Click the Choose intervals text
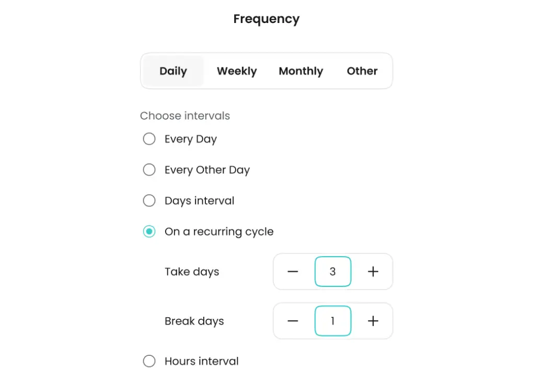Viewport: 533px width, 392px height. point(185,116)
